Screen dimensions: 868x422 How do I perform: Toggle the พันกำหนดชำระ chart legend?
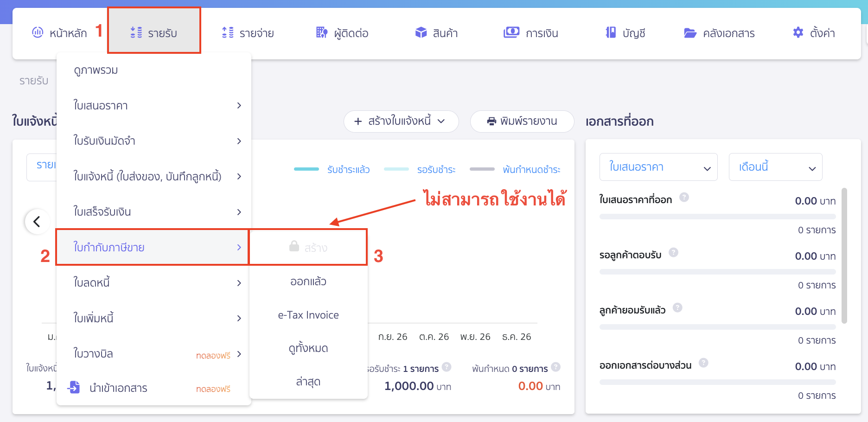(531, 169)
